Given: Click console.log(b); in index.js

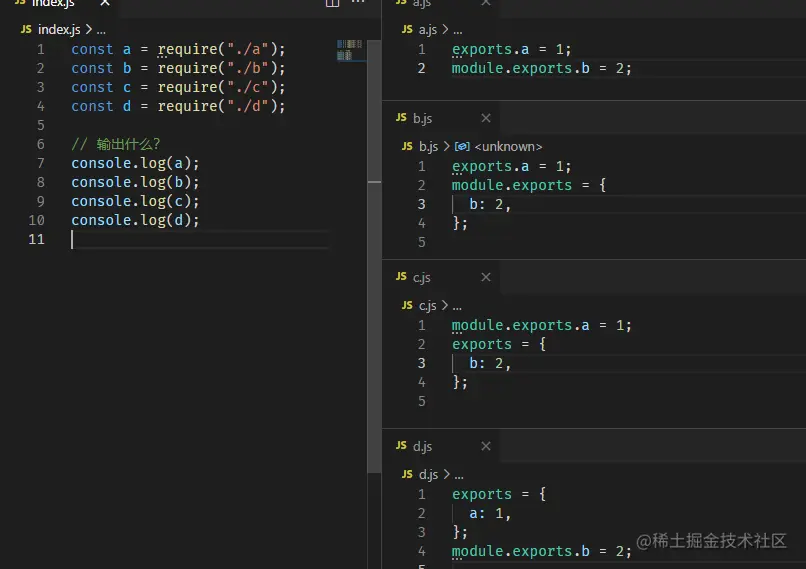Looking at the screenshot, I should coord(135,182).
